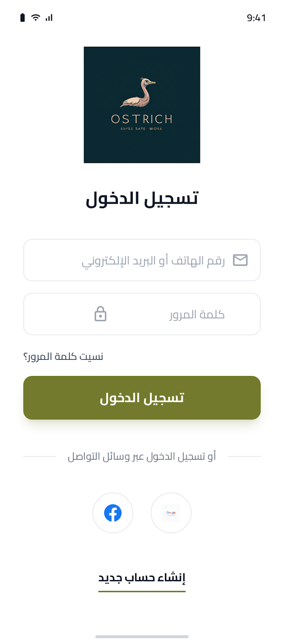Click the 9:41 clock in the status bar
Viewport: 284px width, 644px height.
pos(256,18)
